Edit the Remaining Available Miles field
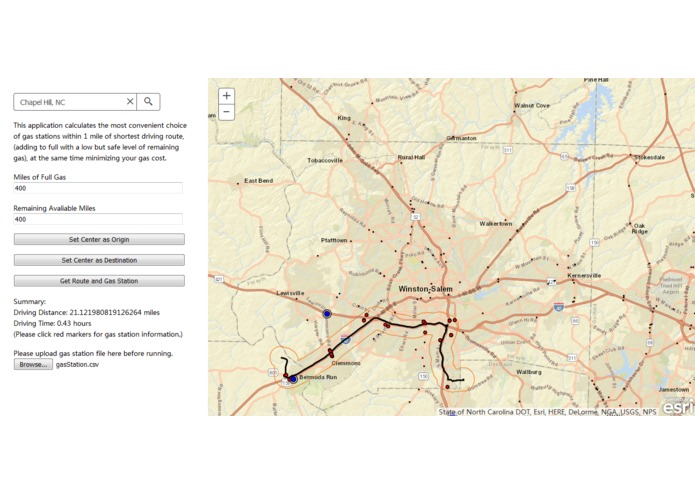This screenshot has width=695, height=494. pos(98,219)
